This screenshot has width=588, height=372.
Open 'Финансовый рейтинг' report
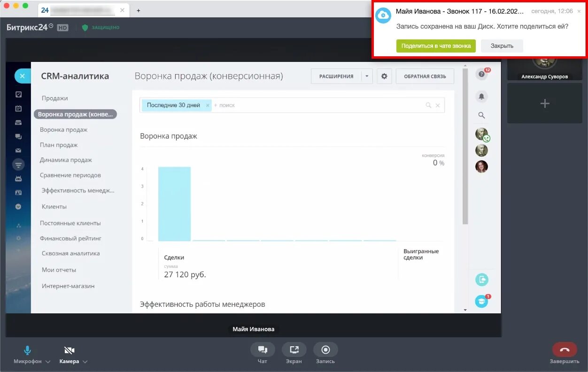coord(70,238)
